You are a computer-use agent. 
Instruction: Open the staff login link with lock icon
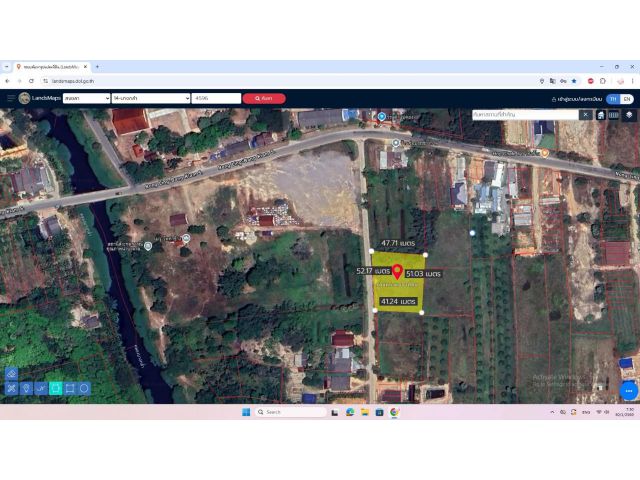tap(576, 99)
